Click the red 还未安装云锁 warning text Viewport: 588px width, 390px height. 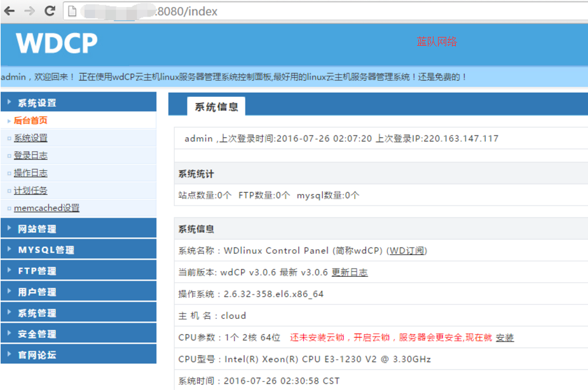coord(391,337)
